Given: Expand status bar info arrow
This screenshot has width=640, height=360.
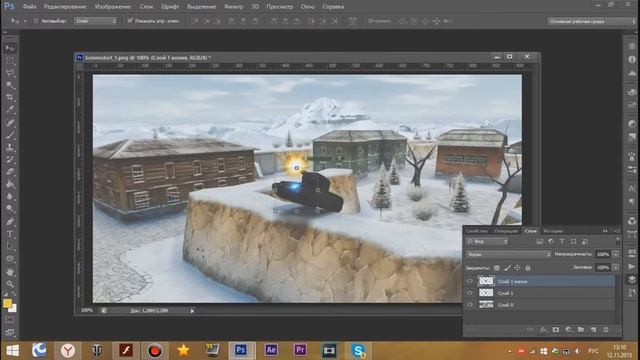Looking at the screenshot, I should [x=192, y=311].
